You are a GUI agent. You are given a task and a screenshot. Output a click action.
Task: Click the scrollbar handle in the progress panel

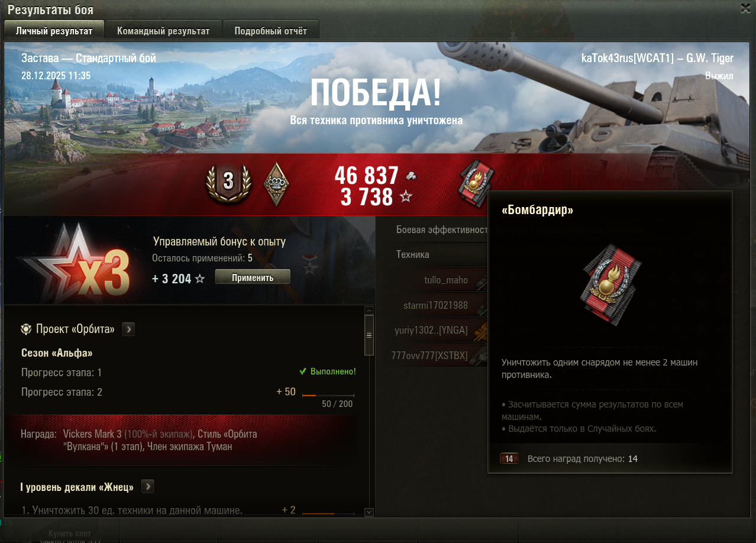click(369, 335)
